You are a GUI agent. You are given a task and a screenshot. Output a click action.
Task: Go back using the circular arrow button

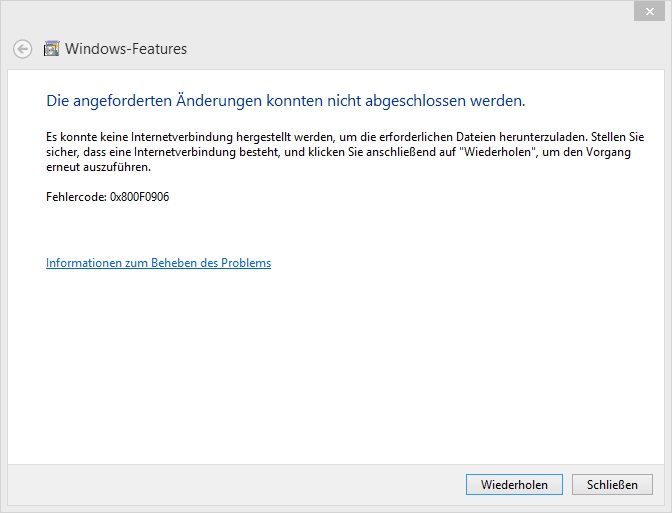(22, 49)
